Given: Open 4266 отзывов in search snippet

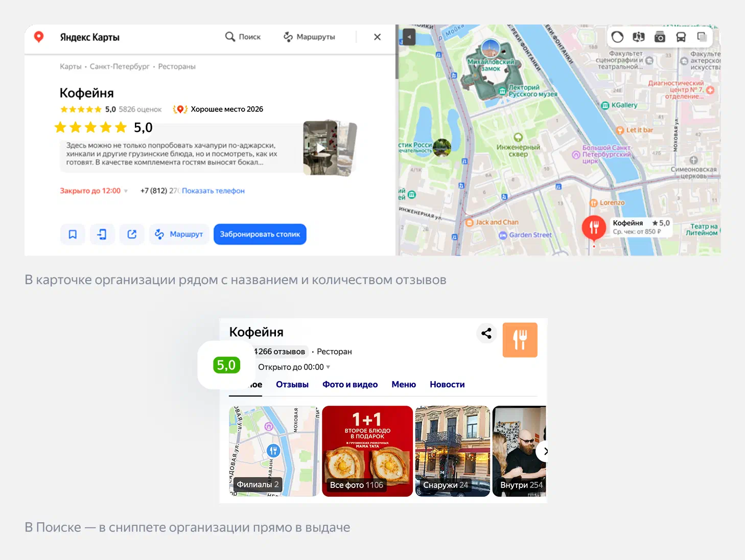Looking at the screenshot, I should (280, 352).
